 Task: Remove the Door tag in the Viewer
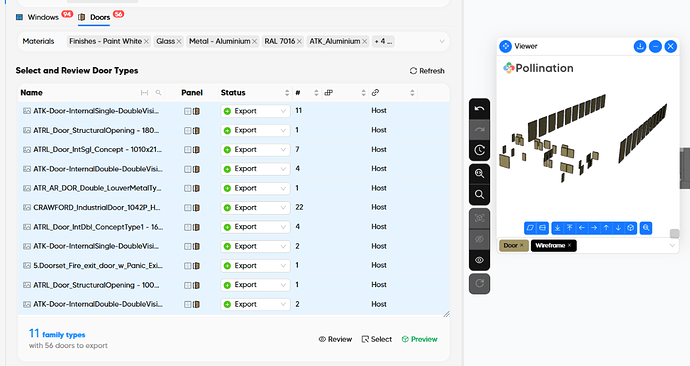[x=522, y=245]
